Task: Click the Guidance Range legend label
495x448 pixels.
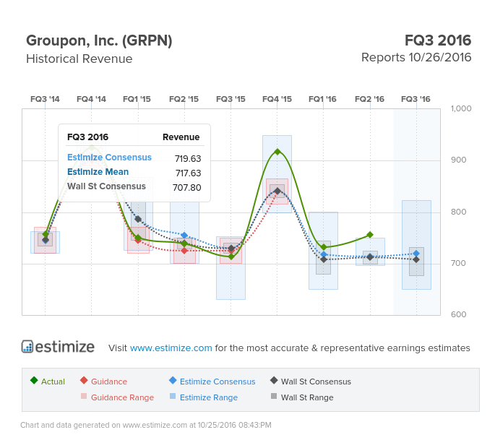Action: tap(123, 397)
